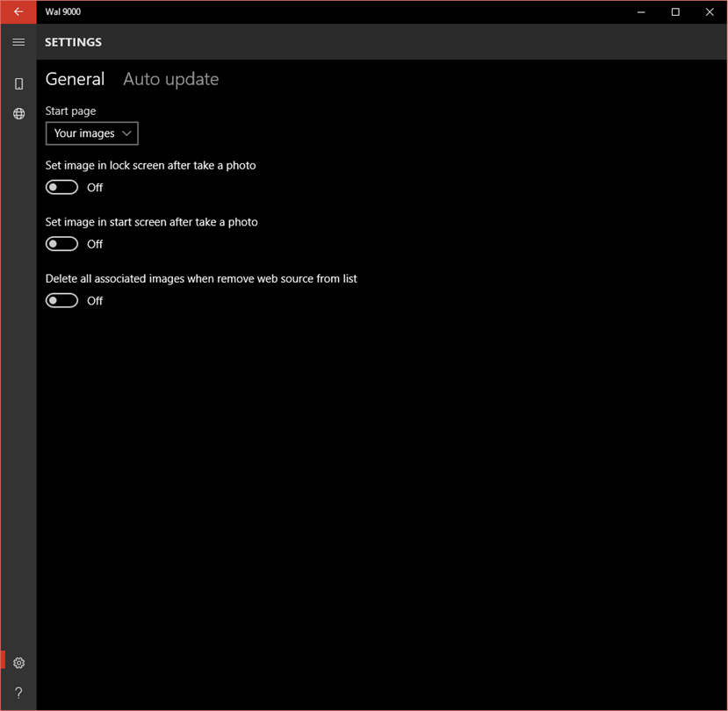Click the lock screen after take a photo label
The image size is (728, 711).
click(150, 166)
